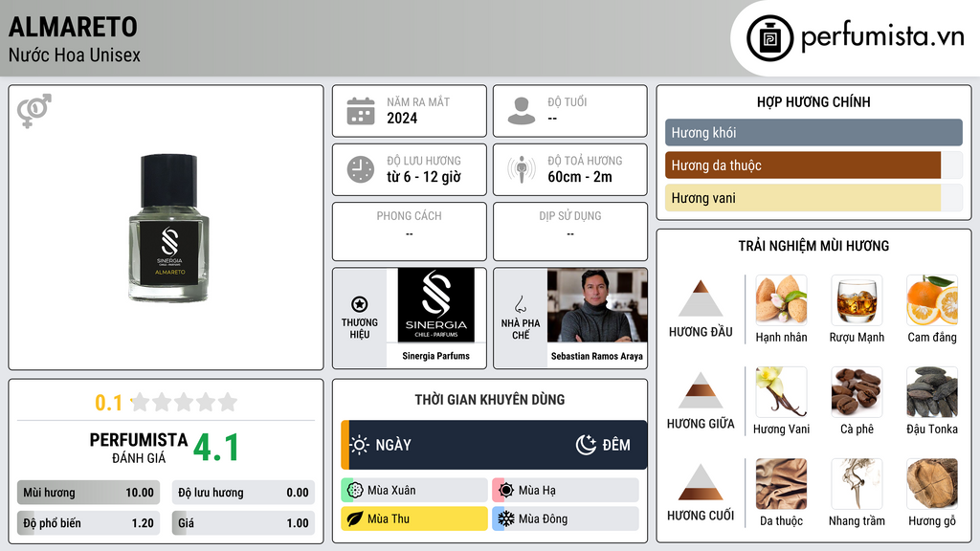Screen dimensions: 980x551
Task: Click the Giá 1.00 rating bar
Action: pyautogui.click(x=243, y=523)
